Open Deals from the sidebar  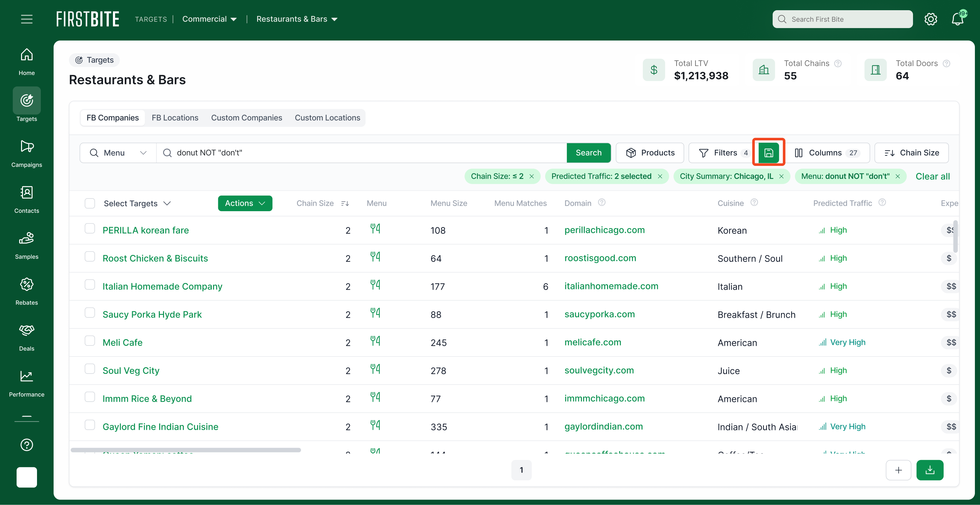26,337
